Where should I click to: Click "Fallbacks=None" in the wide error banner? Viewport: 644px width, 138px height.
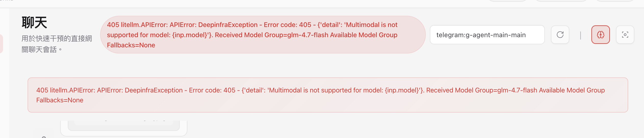pyautogui.click(x=60, y=100)
